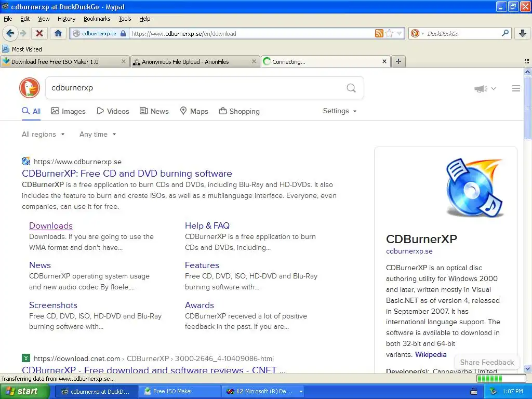
Task: Close the Download free Free ISO Maker tab
Action: [x=124, y=61]
